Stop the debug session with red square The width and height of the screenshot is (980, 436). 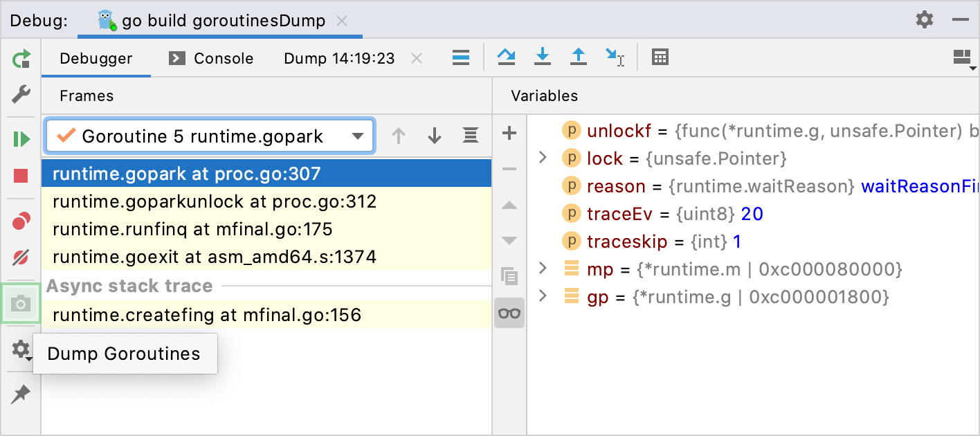tap(21, 176)
